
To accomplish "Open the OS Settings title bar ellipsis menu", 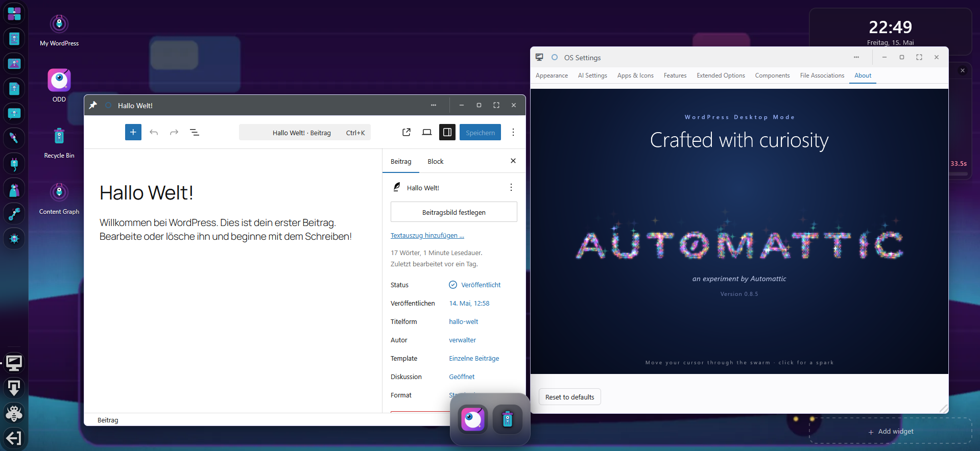I will pos(856,57).
